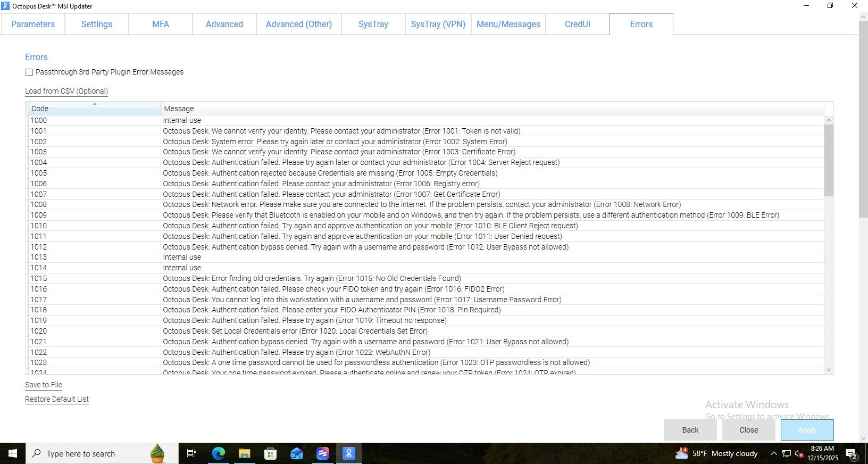Viewport: 868px width, 464px height.
Task: Click the Load from CSV (Optional) link
Action: (66, 91)
